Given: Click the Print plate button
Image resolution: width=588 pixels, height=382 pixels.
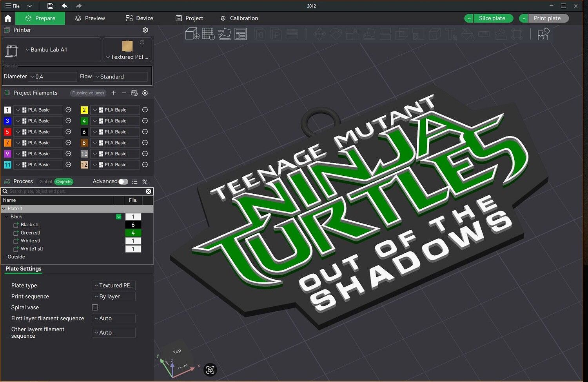Looking at the screenshot, I should [548, 18].
